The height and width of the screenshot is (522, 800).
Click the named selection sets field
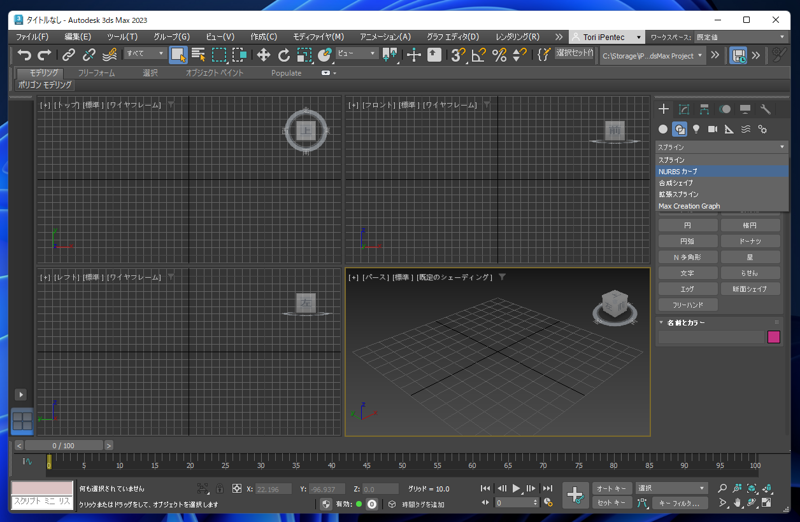(x=574, y=53)
